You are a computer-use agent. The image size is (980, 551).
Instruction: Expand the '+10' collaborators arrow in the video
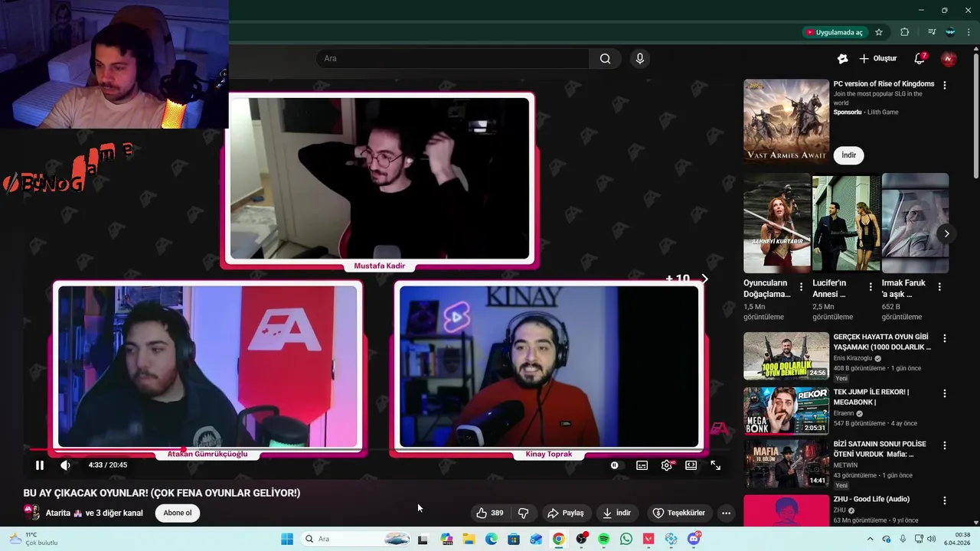(x=705, y=279)
